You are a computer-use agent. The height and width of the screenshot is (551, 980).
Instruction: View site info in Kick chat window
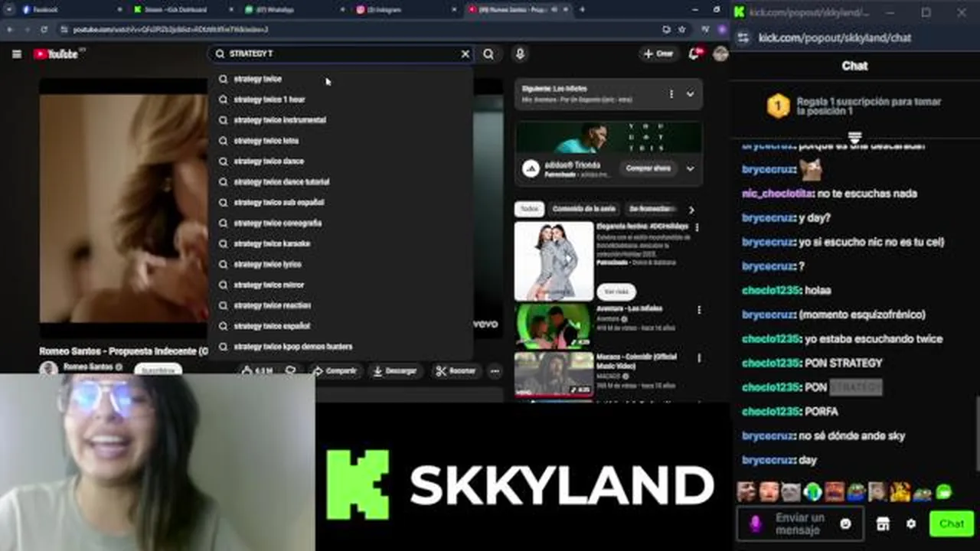(x=742, y=37)
